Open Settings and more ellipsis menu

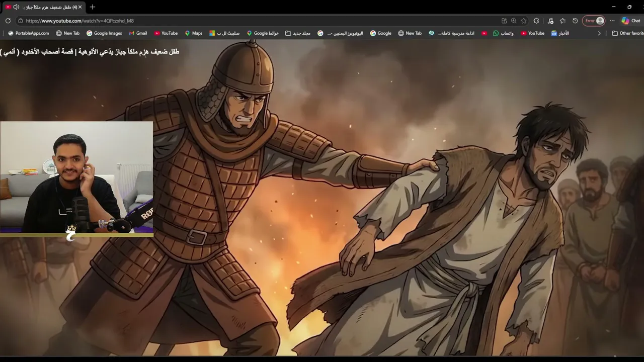tap(612, 21)
